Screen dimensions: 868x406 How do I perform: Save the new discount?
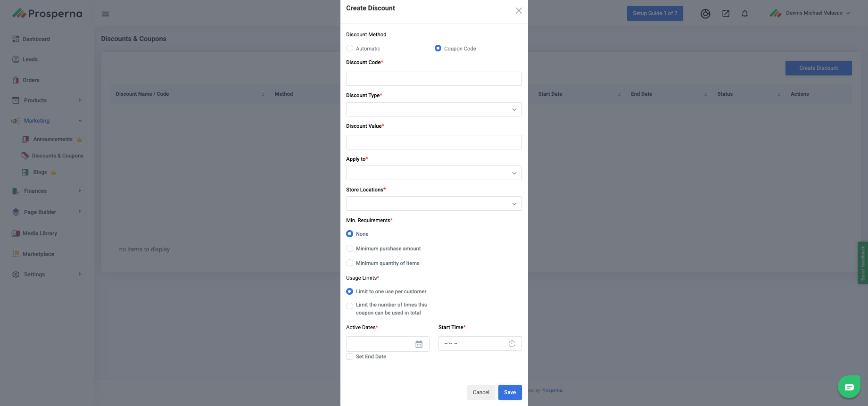click(x=510, y=392)
